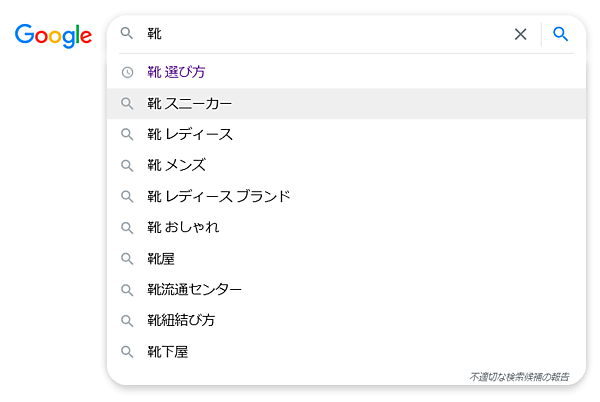
Task: Click the search icon next to 靴屋
Action: [x=127, y=258]
